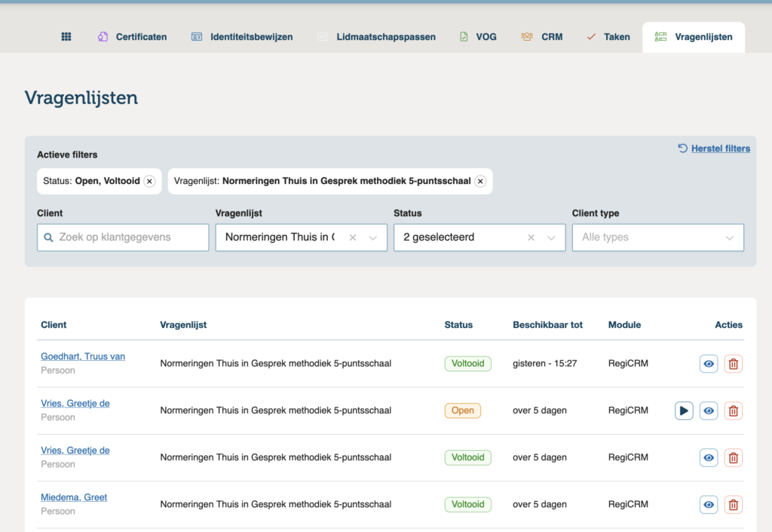Viewport: 772px width, 532px height.
Task: Show details of Vries, Greetje de's completed questionnaire
Action: (709, 457)
